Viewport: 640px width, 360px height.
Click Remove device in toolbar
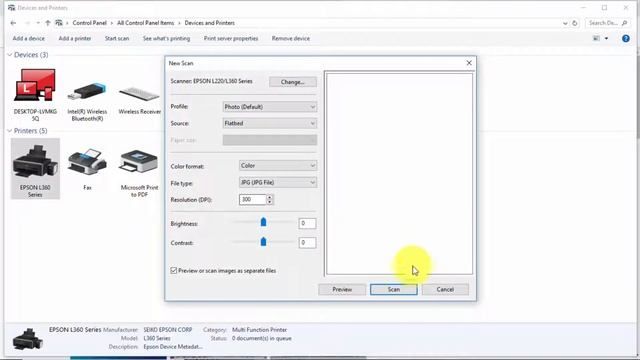(291, 38)
